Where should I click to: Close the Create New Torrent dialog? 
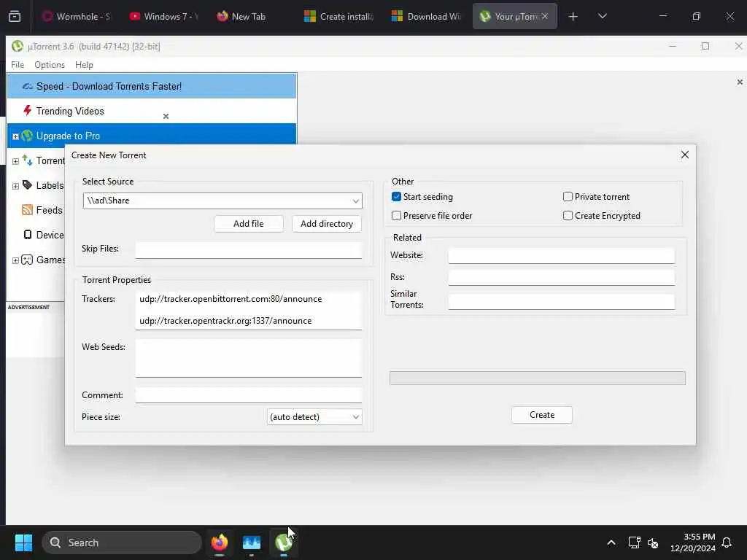click(x=684, y=155)
